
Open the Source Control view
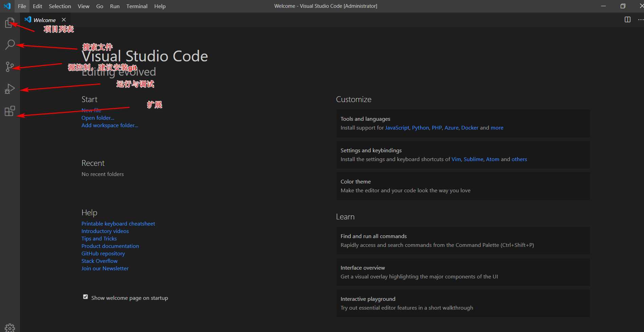10,67
